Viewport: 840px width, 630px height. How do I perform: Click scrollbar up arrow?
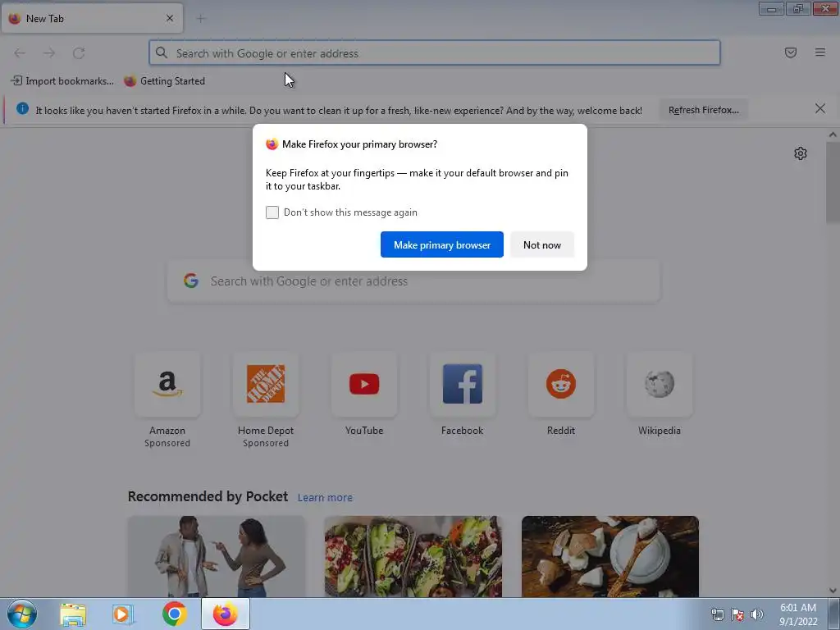(833, 135)
